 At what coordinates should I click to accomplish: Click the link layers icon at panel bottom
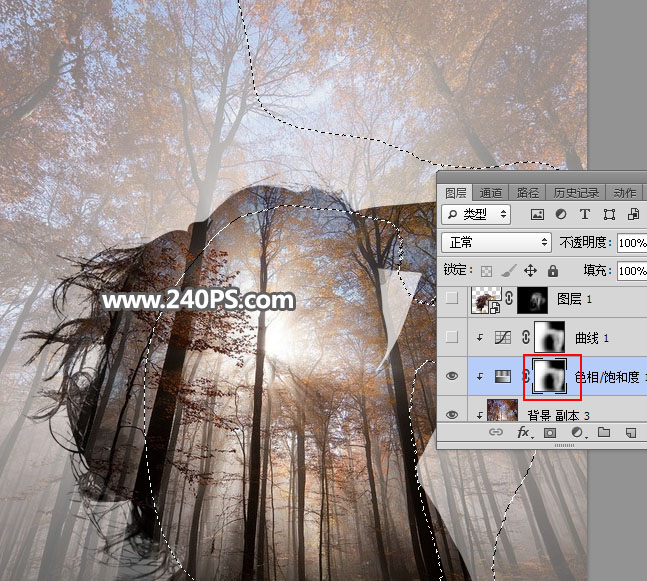pyautogui.click(x=496, y=432)
